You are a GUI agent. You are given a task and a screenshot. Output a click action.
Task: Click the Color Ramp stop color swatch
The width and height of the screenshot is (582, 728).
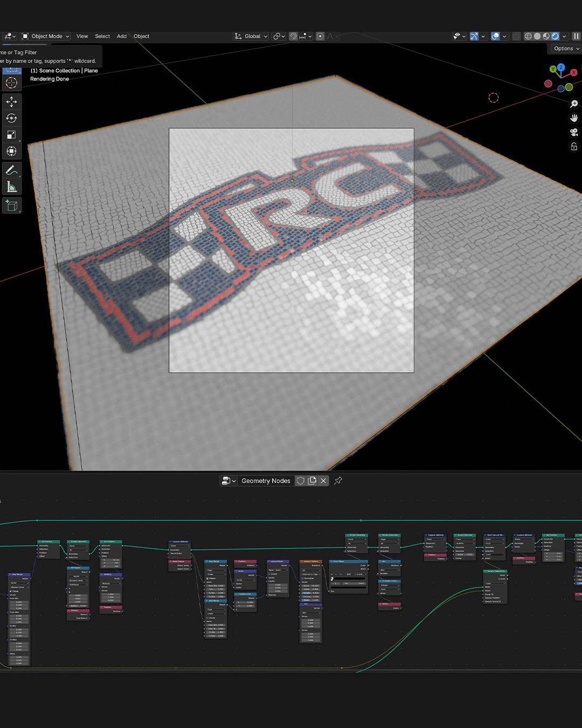coord(349,587)
